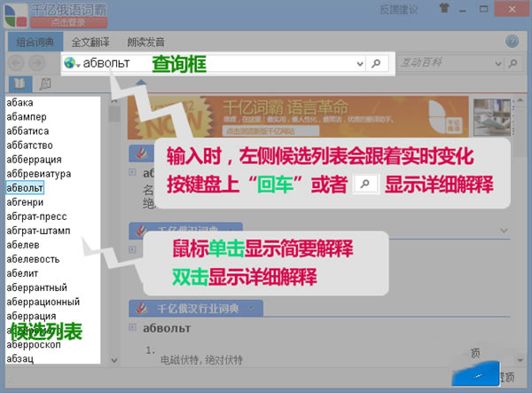Switch to the 组合词典 tab

click(35, 42)
